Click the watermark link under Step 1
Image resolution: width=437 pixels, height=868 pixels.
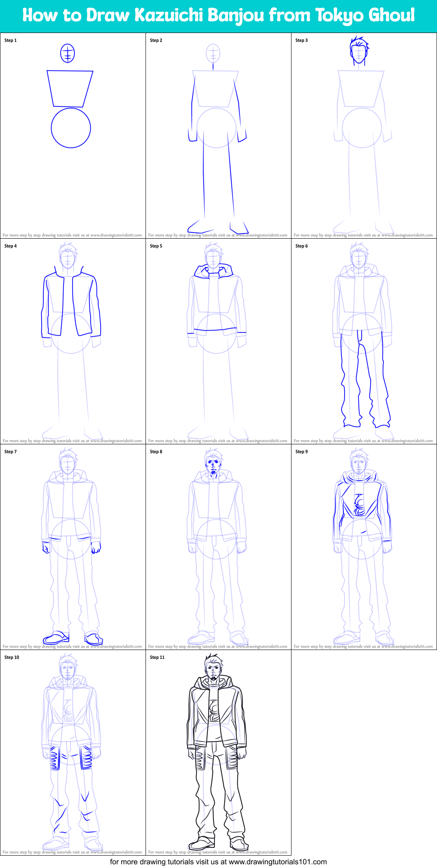(72, 235)
